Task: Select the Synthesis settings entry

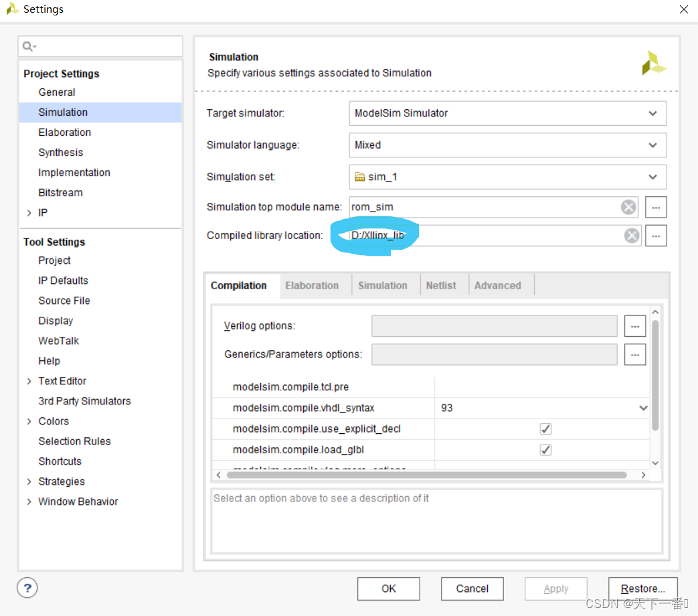Action: pyautogui.click(x=60, y=152)
